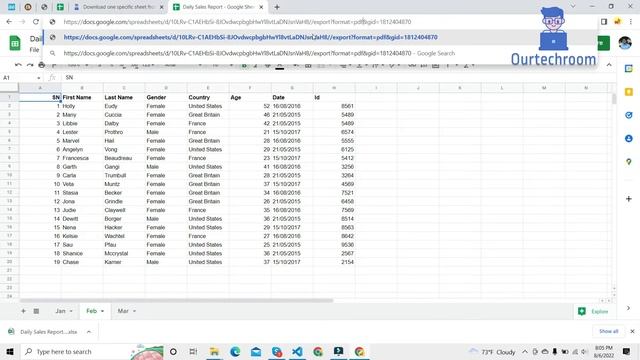Undo the last action
The height and width of the screenshot is (360, 640).
pyautogui.click(x=18, y=65)
